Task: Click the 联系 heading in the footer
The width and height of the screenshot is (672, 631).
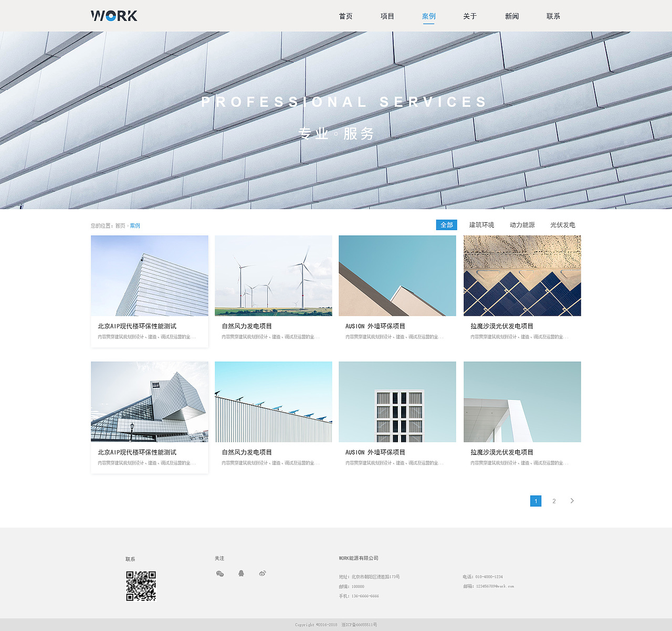Action: (130, 559)
